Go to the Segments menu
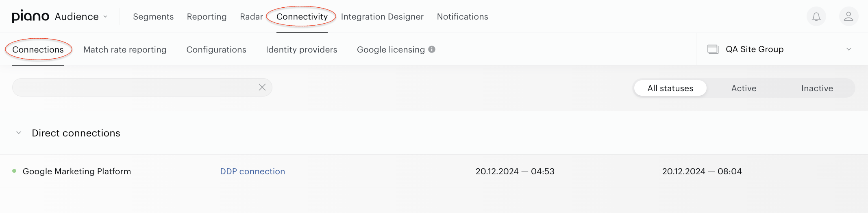 (x=153, y=17)
